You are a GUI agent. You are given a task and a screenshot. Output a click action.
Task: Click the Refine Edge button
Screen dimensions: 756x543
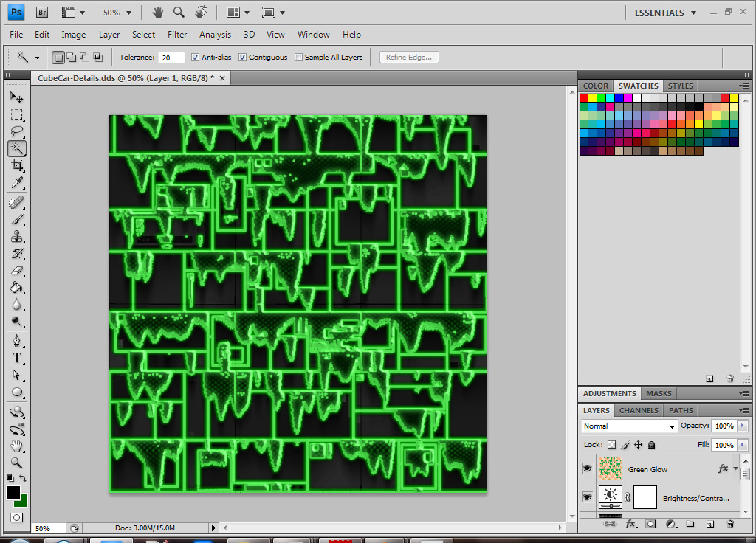coord(410,58)
